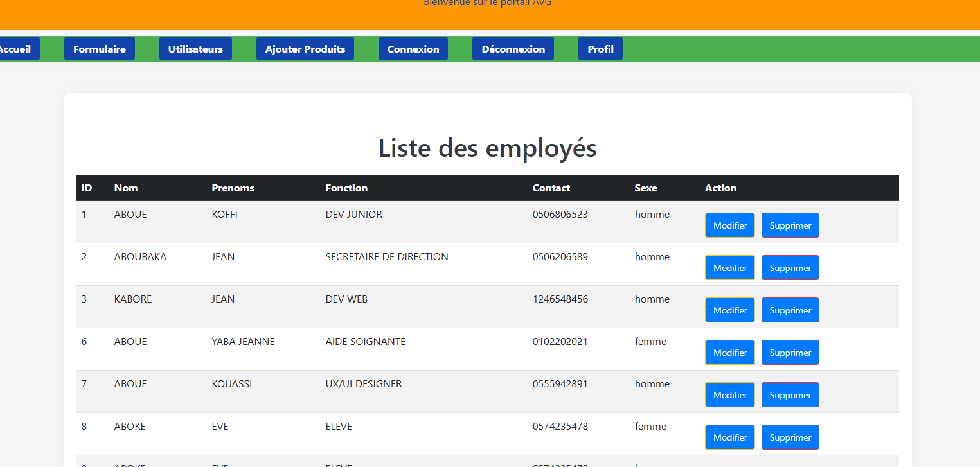Image resolution: width=980 pixels, height=467 pixels.
Task: Modify the AIDE SOIGNANTE employee row
Action: pos(730,353)
